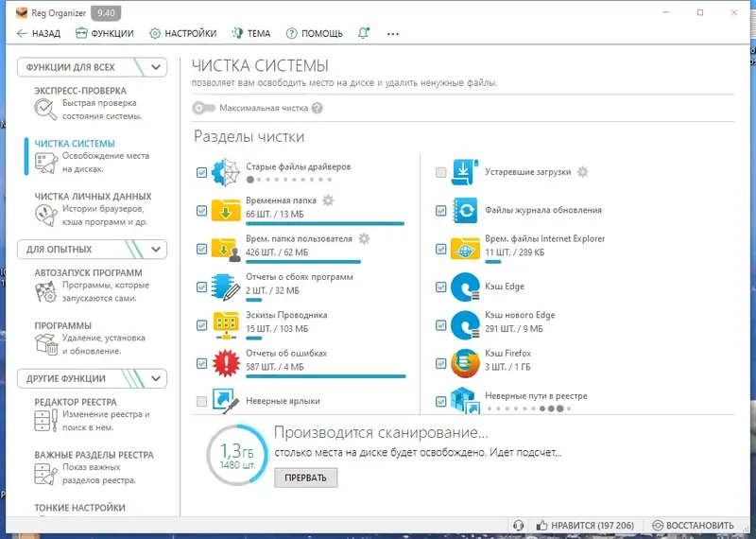The height and width of the screenshot is (539, 756).
Task: Click the Obsolete downloads icon
Action: pos(465,172)
